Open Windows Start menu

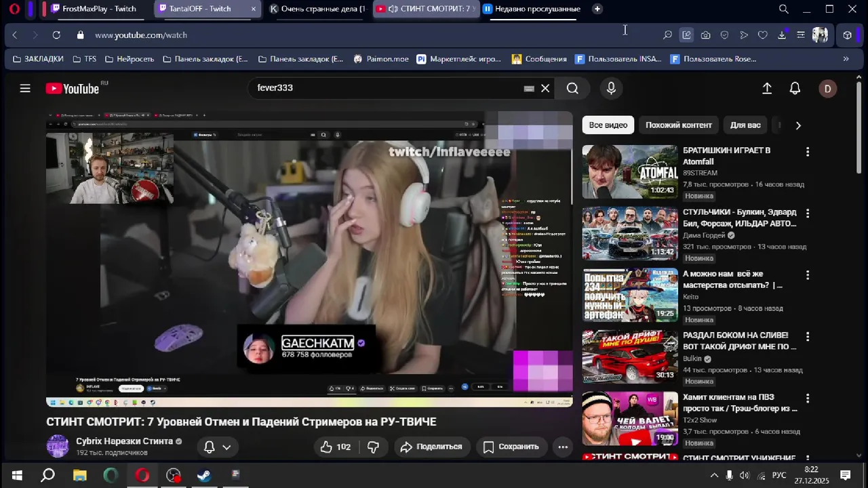click(x=16, y=475)
